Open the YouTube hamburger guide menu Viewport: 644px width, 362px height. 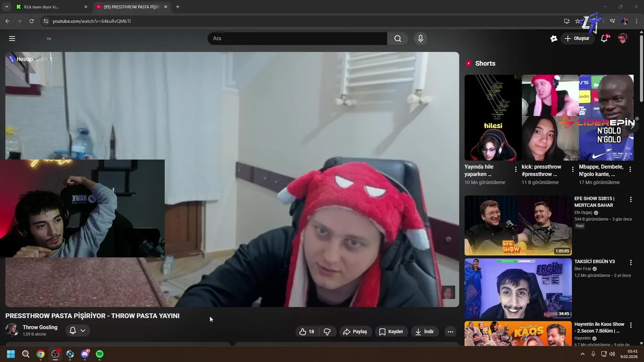(x=12, y=39)
